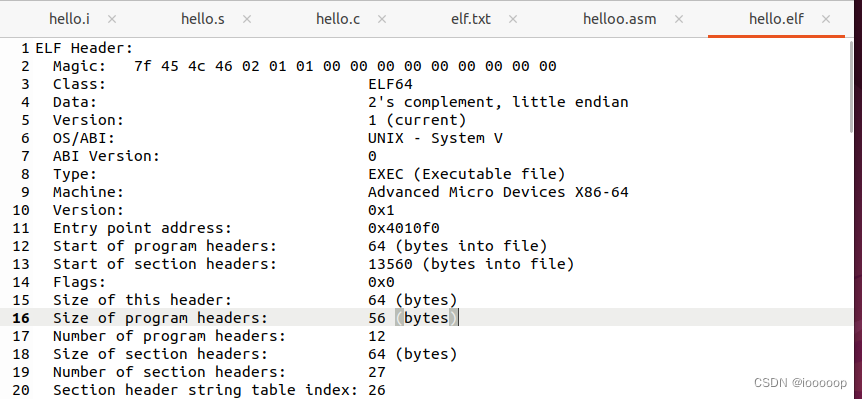Switch to the hello.i tab
Viewport: 862px width, 399px height.
tap(69, 19)
